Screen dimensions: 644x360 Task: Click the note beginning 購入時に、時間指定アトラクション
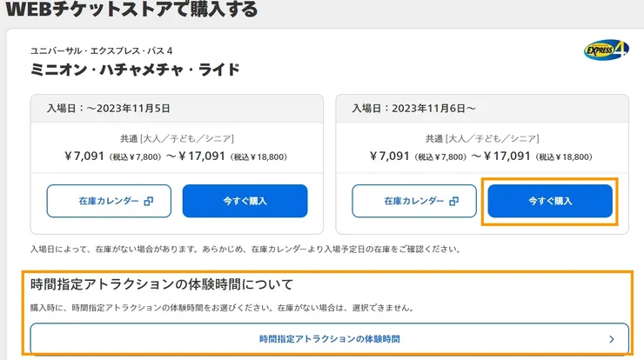pyautogui.click(x=222, y=308)
